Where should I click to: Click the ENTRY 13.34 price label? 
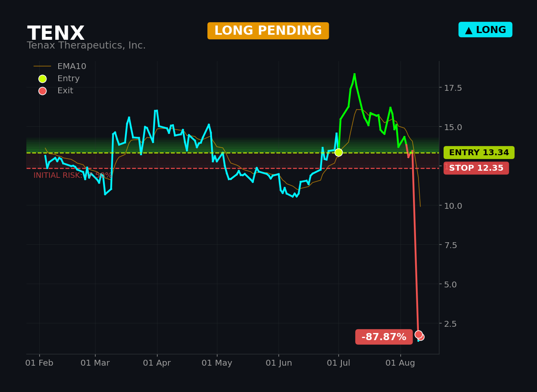click(479, 153)
